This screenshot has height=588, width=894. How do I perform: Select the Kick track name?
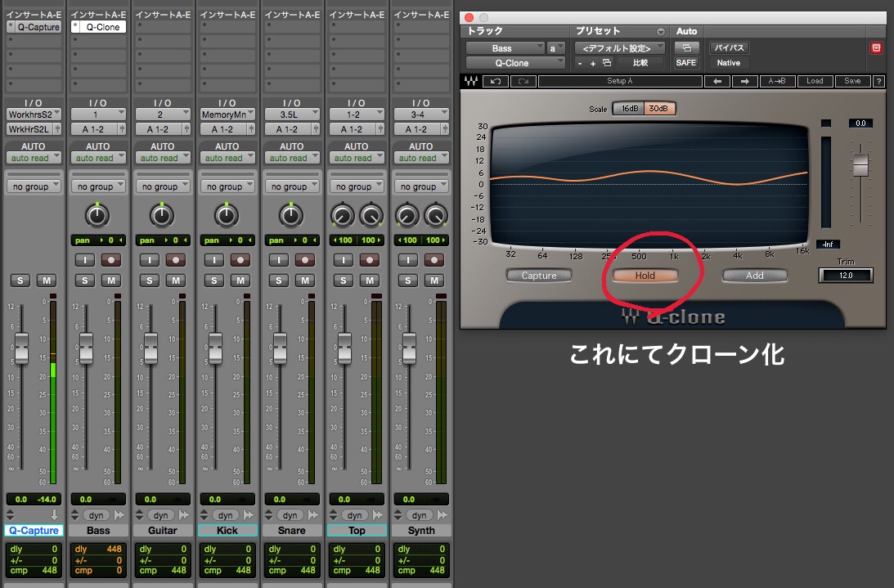click(227, 531)
